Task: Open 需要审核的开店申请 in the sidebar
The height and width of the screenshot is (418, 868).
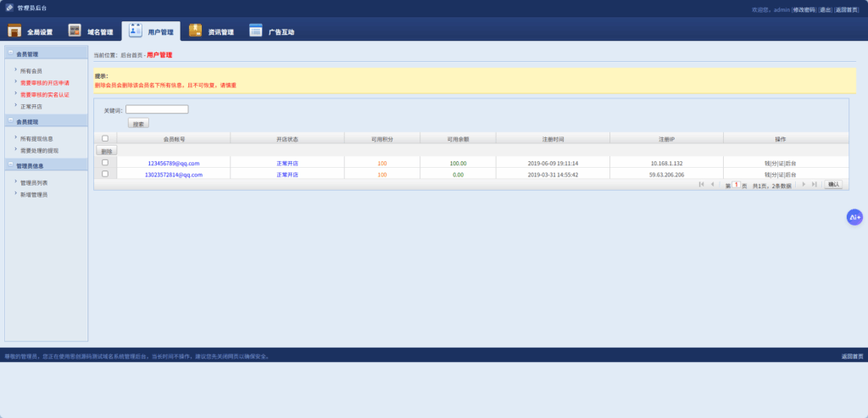Action: point(45,83)
